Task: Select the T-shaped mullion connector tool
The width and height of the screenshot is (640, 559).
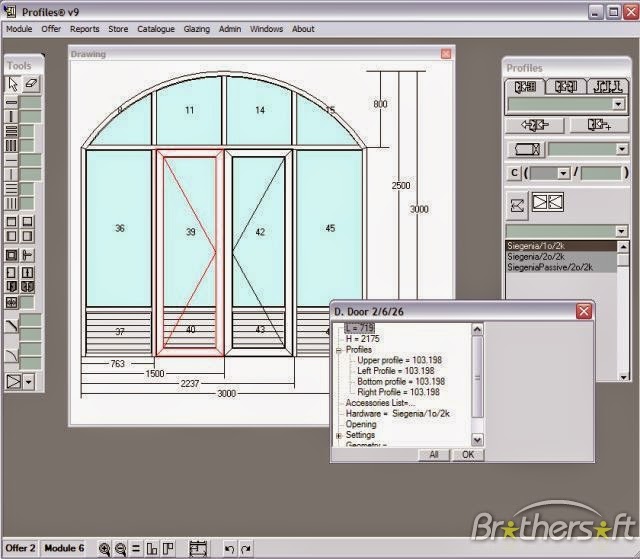Action: [x=27, y=255]
